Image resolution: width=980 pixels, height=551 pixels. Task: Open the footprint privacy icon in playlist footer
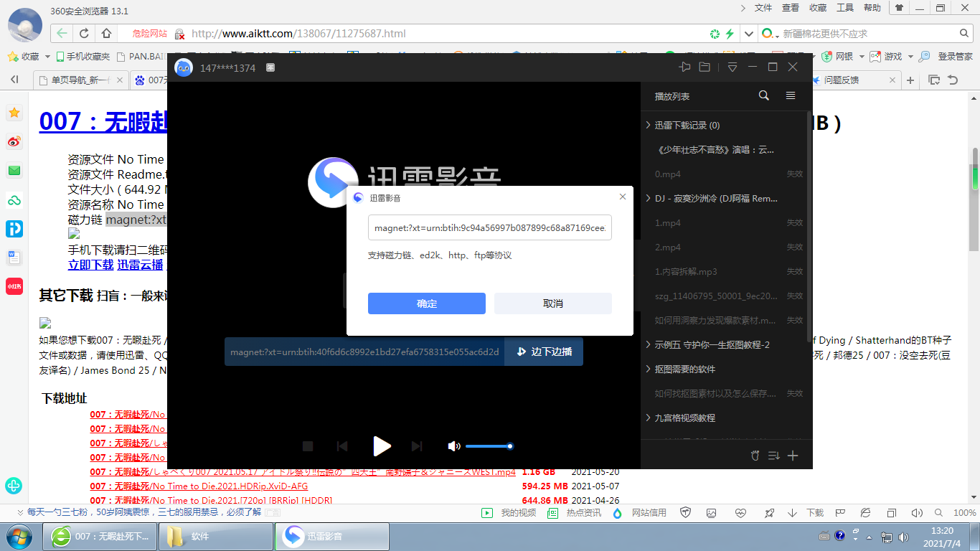754,455
